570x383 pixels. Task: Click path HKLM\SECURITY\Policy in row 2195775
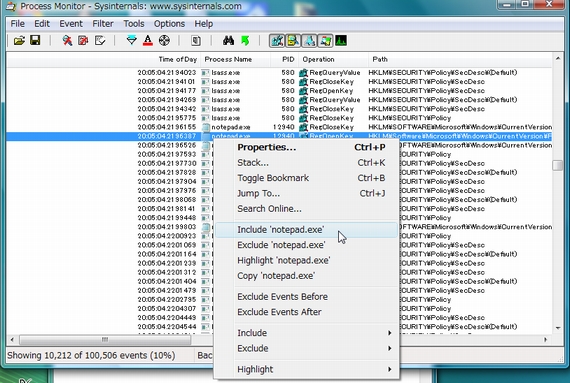[x=409, y=118]
